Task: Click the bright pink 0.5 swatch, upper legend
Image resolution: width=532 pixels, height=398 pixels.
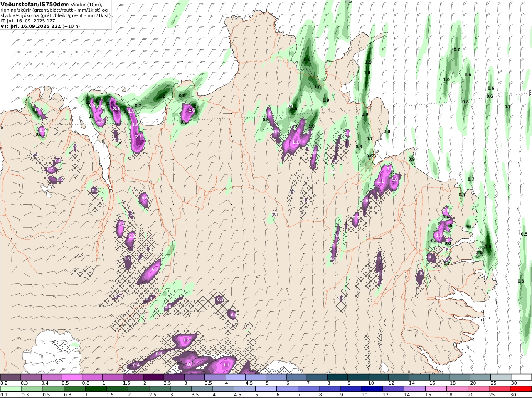Action: point(71,377)
